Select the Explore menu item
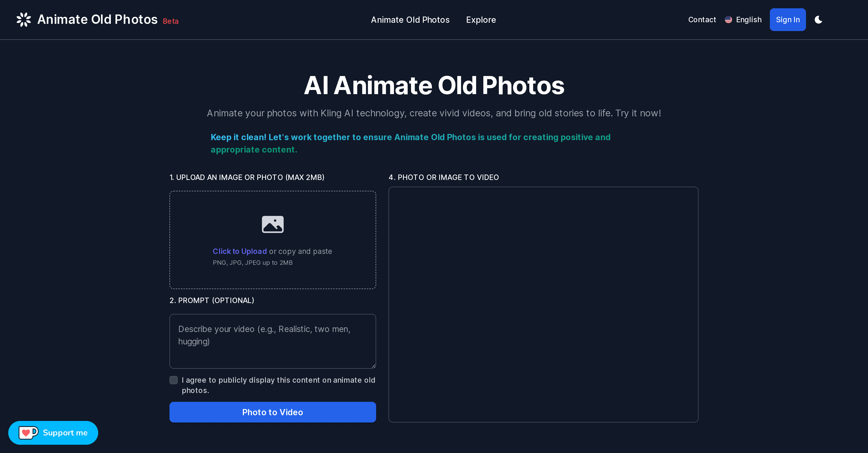The width and height of the screenshot is (868, 453). click(481, 20)
